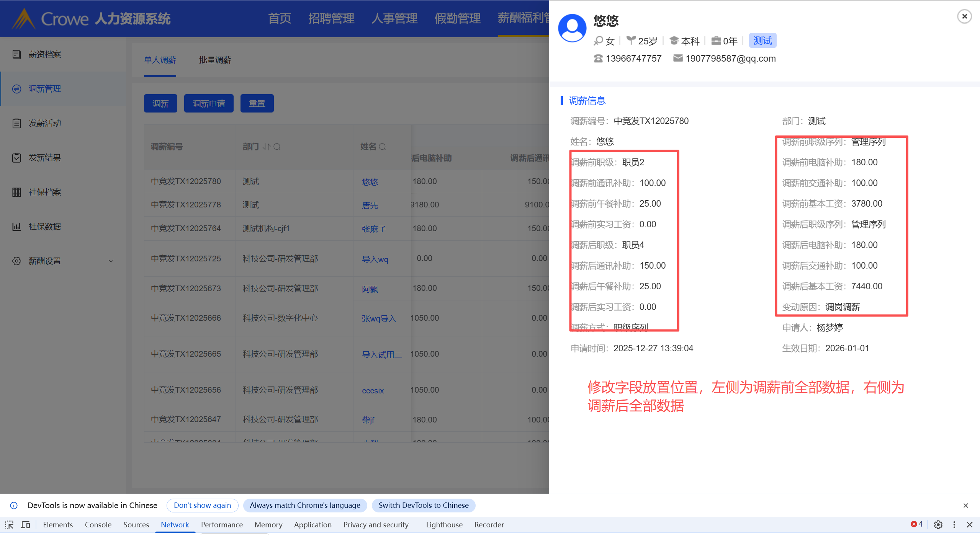Toggle DevTools device toolbar icon
This screenshot has height=535, width=980.
click(x=25, y=525)
